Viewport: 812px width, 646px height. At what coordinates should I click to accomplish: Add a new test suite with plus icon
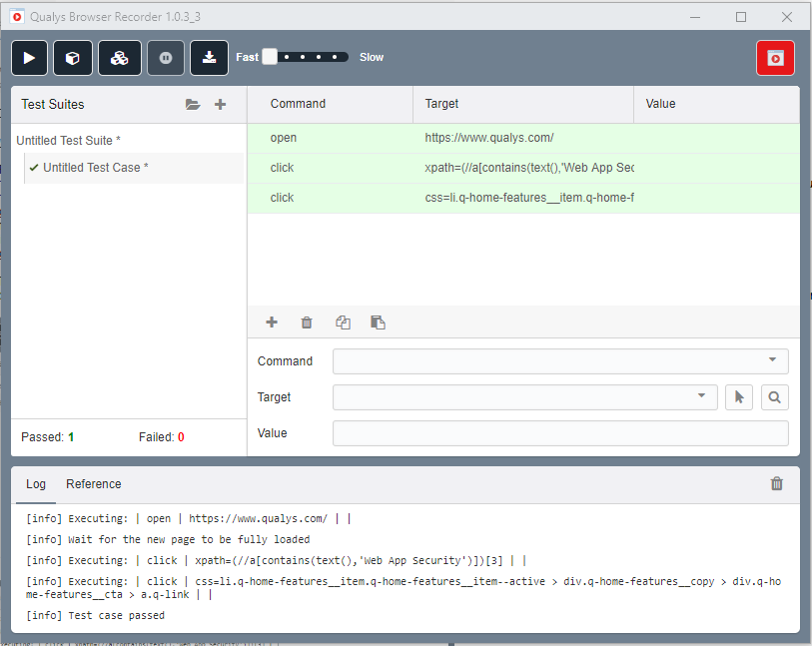[x=221, y=104]
